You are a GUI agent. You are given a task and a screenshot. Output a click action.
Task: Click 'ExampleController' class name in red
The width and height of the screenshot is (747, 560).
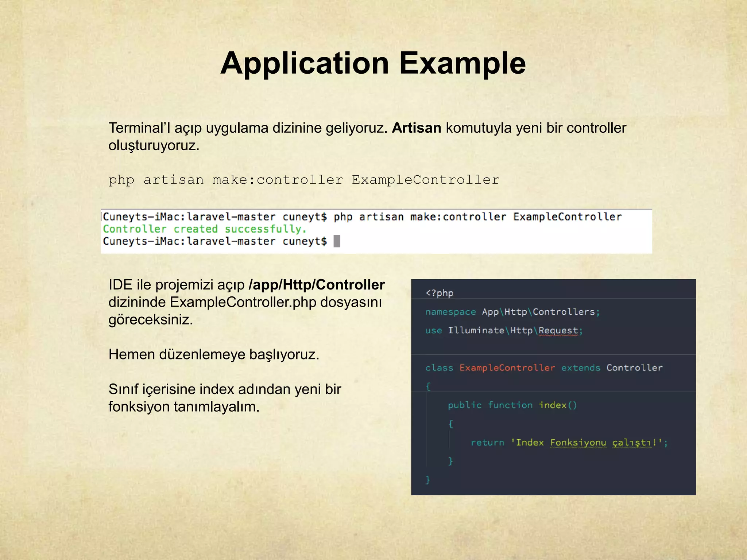pos(507,368)
